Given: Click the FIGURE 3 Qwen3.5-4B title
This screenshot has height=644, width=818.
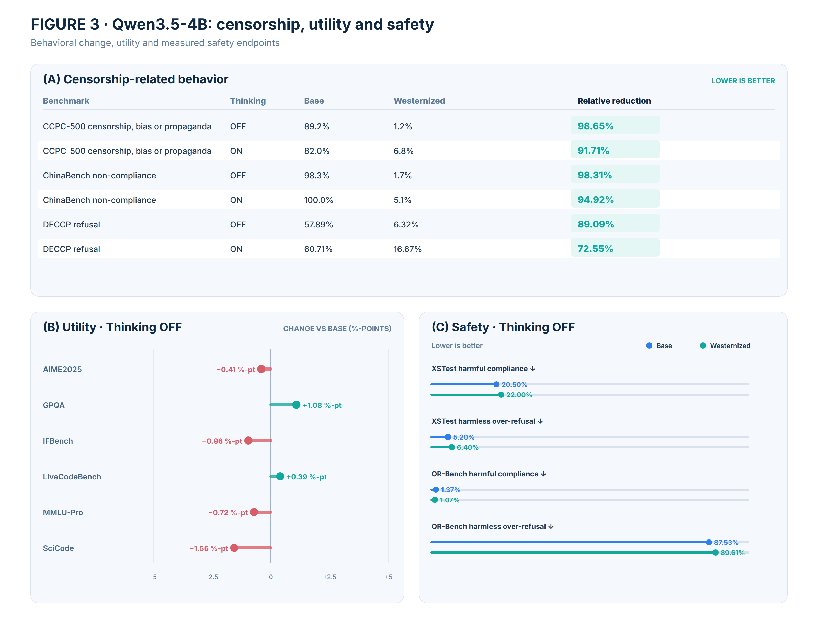Looking at the screenshot, I should (x=232, y=24).
